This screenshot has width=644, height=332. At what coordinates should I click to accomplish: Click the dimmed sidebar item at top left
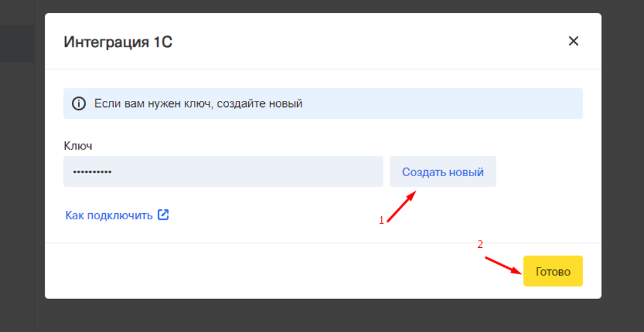coord(17,44)
